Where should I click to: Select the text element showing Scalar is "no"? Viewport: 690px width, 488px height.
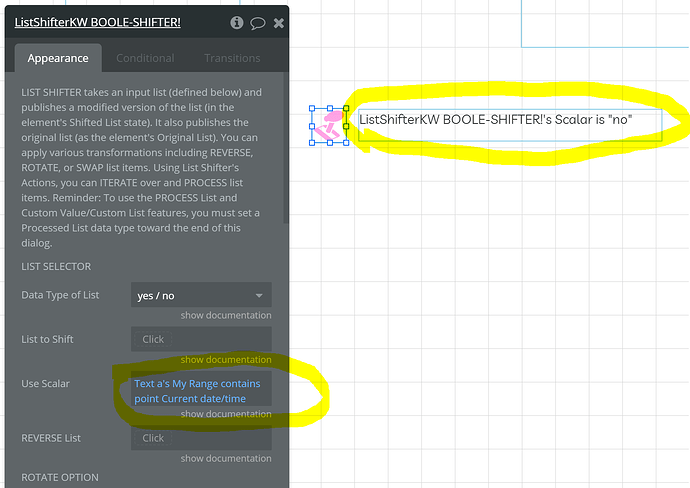(x=510, y=125)
